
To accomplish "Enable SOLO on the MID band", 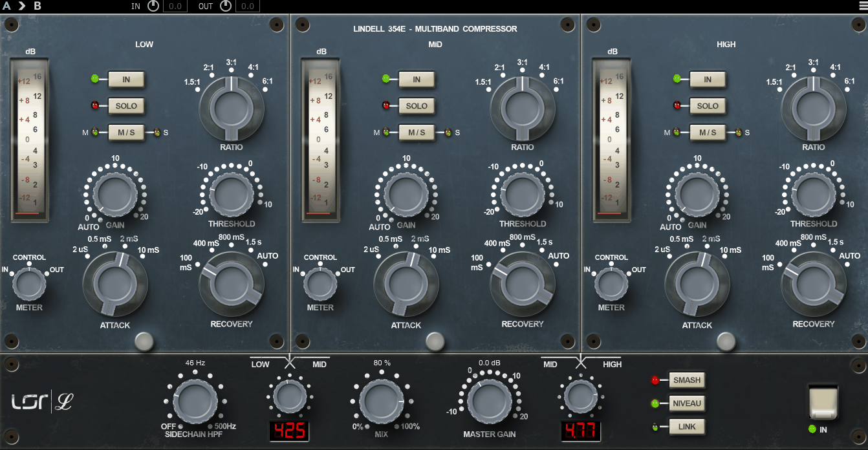I will 417,105.
